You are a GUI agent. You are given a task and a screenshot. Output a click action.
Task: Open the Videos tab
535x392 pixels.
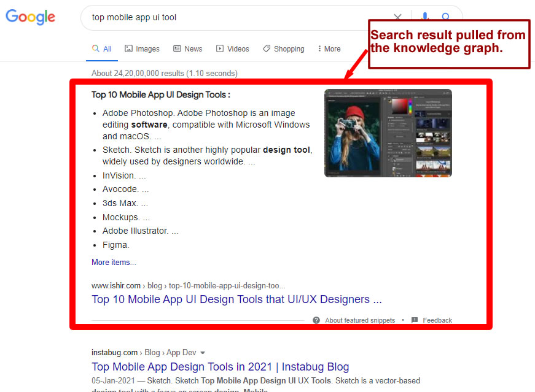tap(232, 48)
